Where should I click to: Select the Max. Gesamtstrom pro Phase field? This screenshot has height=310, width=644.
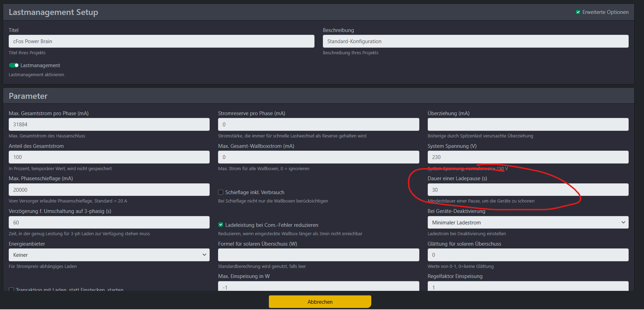(109, 125)
